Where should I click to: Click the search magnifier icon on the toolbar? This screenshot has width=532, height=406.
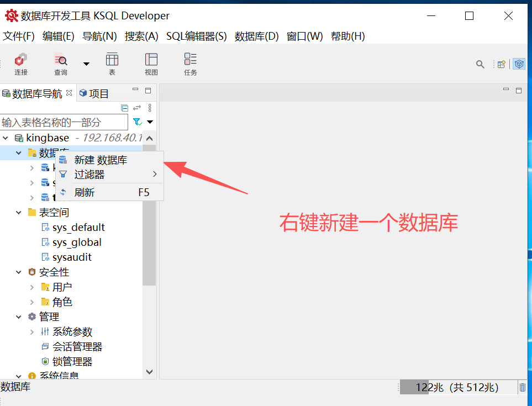pos(480,64)
